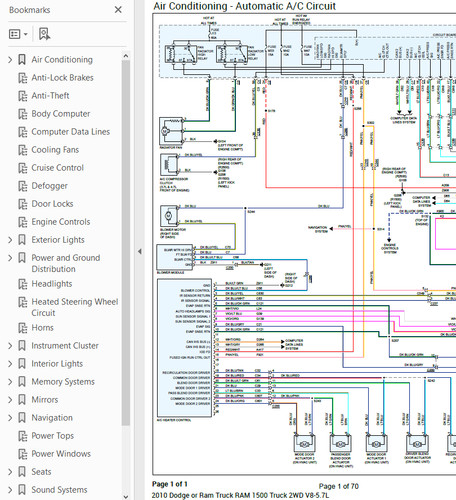Click the Cruise Control bookmark icon

click(x=23, y=168)
